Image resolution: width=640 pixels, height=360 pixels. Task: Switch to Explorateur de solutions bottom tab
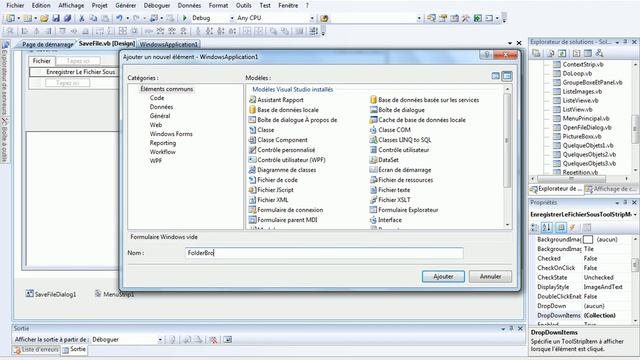pyautogui.click(x=557, y=189)
